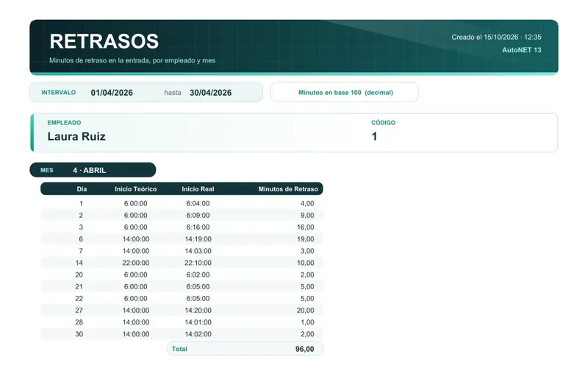Select real start time 22:10:00
588x379 pixels.
click(x=198, y=263)
